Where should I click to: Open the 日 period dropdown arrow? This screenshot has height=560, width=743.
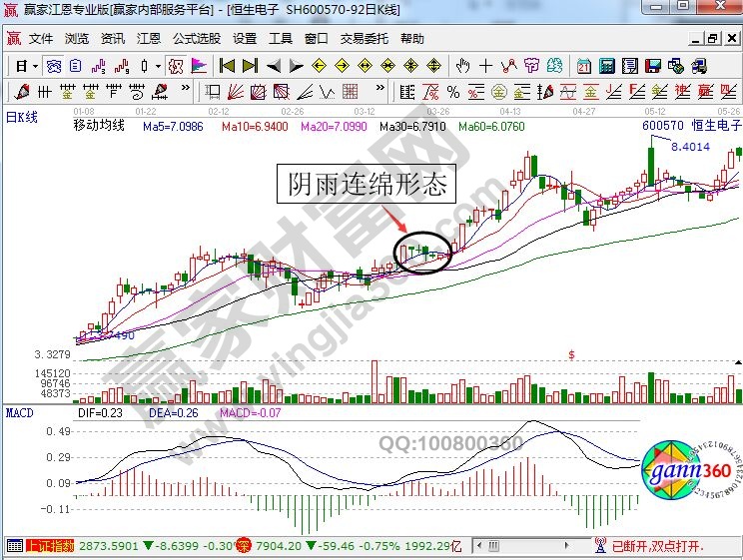tap(35, 67)
